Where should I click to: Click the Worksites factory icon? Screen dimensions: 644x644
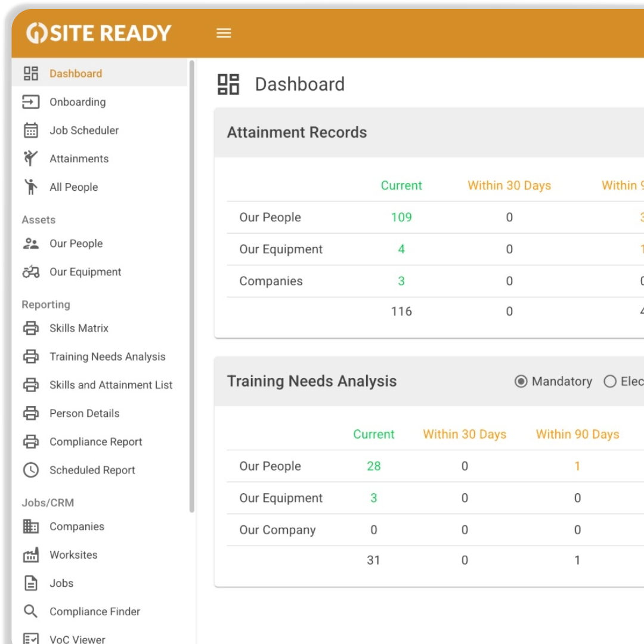pyautogui.click(x=30, y=555)
